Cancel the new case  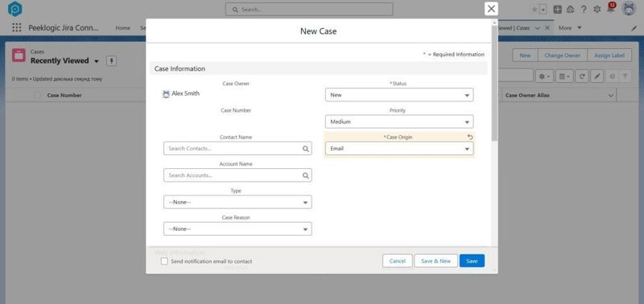(398, 261)
